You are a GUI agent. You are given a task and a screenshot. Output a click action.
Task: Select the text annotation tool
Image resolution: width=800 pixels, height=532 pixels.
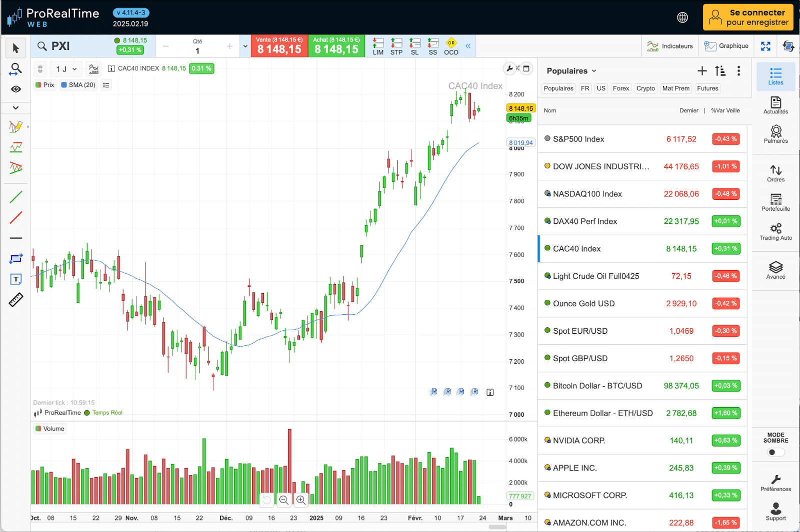(16, 279)
